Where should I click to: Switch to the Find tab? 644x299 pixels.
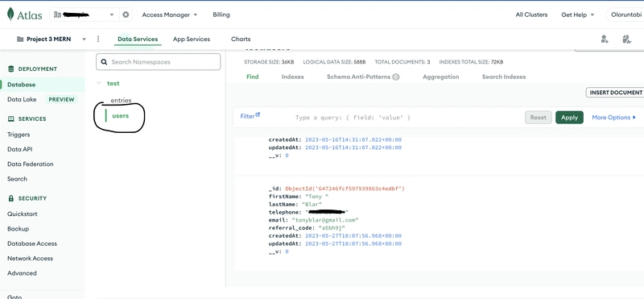(253, 77)
